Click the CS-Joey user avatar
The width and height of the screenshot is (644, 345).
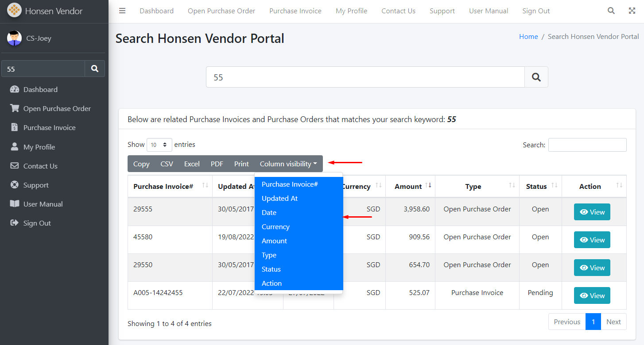click(14, 38)
